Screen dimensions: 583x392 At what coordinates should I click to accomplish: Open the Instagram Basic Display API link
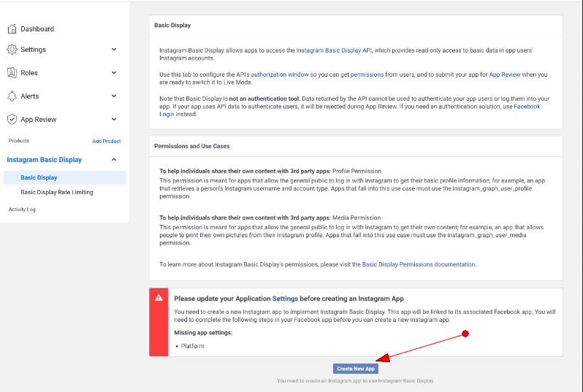334,50
